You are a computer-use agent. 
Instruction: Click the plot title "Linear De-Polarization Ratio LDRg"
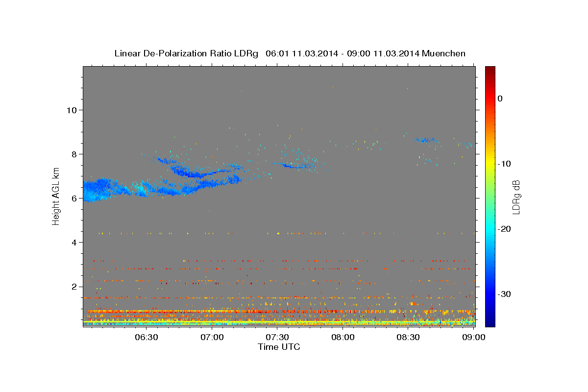pos(186,53)
